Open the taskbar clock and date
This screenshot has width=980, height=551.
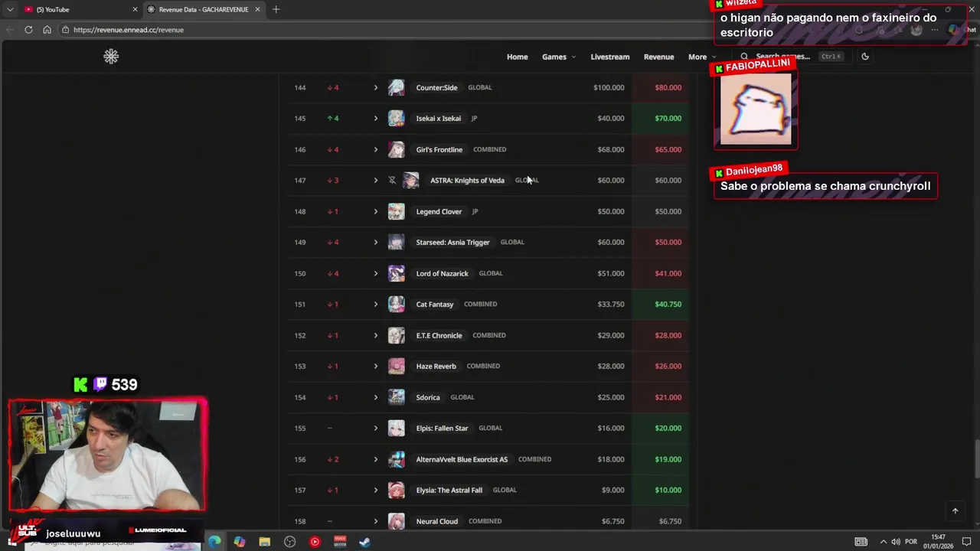938,542
